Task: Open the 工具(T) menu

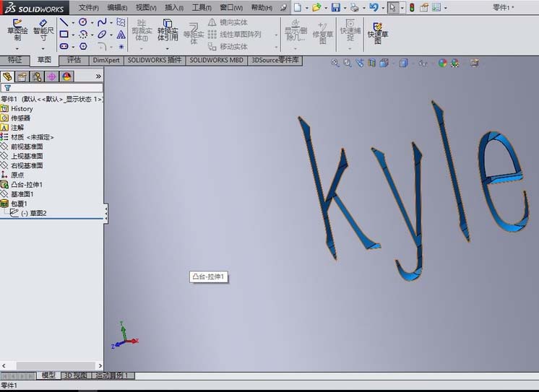Action: (202, 7)
